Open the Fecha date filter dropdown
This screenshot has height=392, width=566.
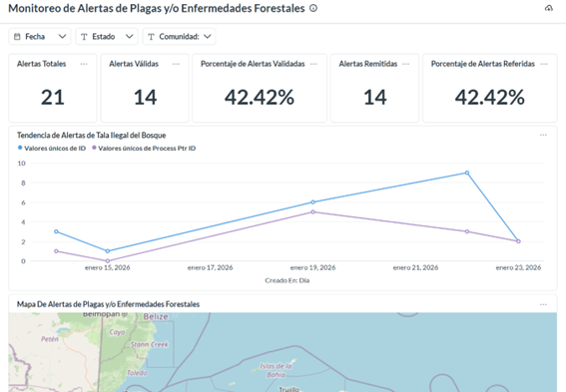40,37
